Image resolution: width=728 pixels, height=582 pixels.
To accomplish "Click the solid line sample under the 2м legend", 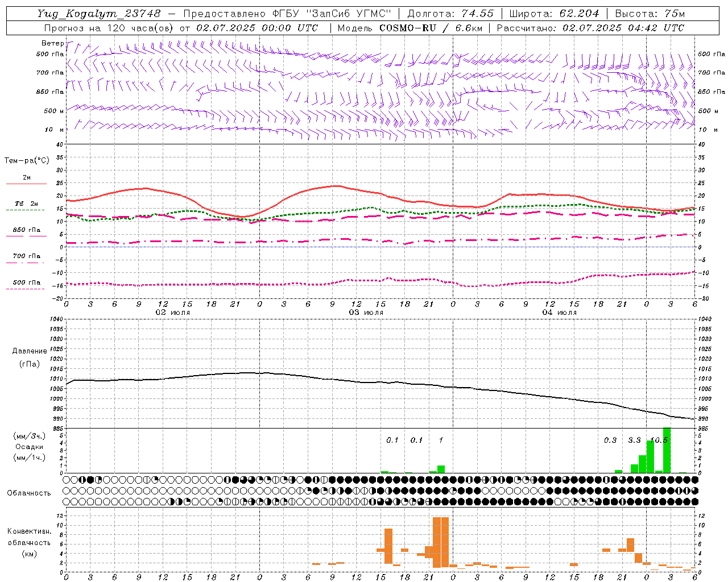I will 26,184.
